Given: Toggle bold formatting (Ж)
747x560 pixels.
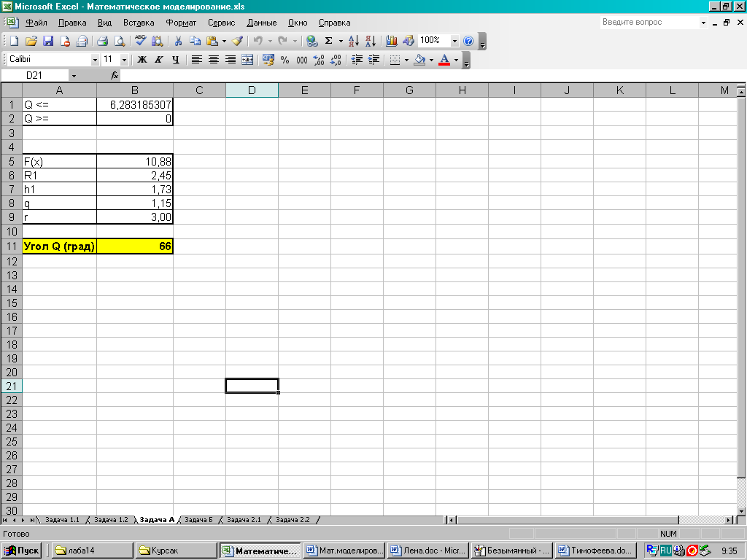Looking at the screenshot, I should [x=142, y=60].
